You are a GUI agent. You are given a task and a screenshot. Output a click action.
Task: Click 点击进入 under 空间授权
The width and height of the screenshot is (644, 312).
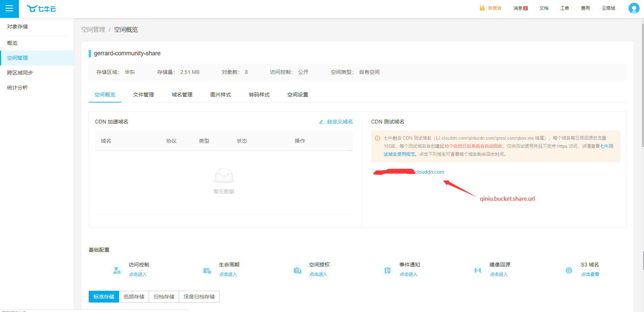click(x=319, y=275)
